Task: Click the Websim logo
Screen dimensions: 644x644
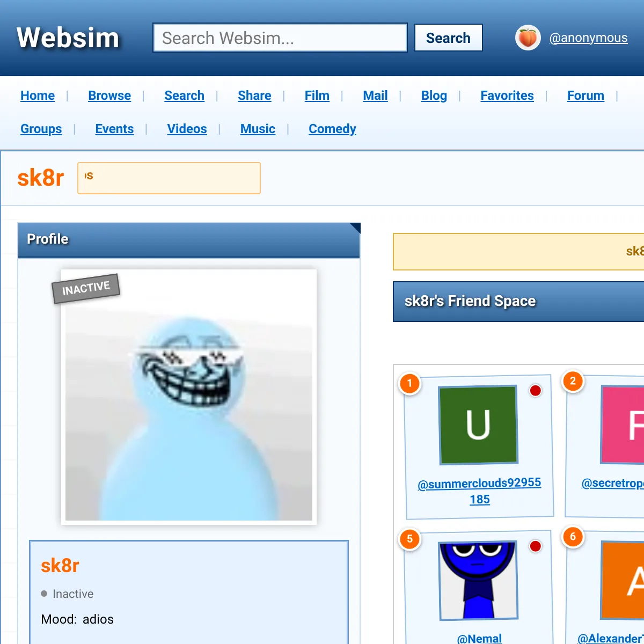Action: tap(68, 38)
